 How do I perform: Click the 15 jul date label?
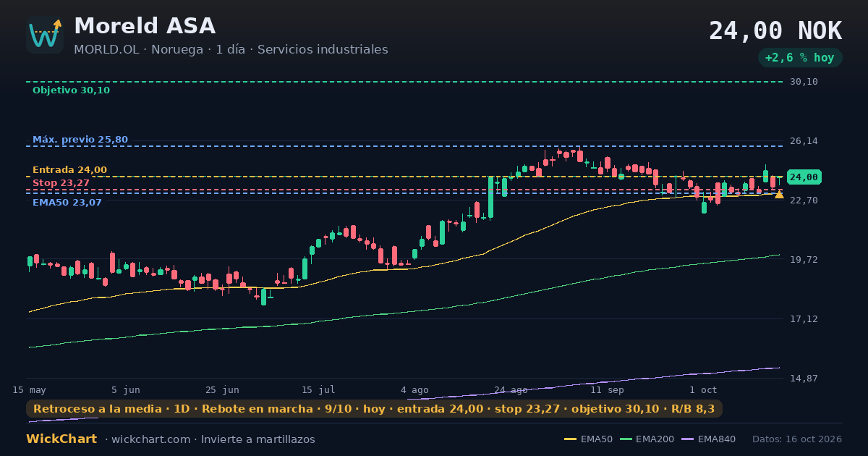(318, 389)
